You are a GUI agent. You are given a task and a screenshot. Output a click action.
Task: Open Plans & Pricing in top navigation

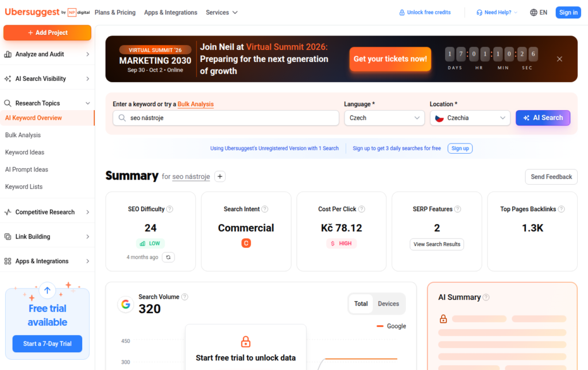click(115, 13)
